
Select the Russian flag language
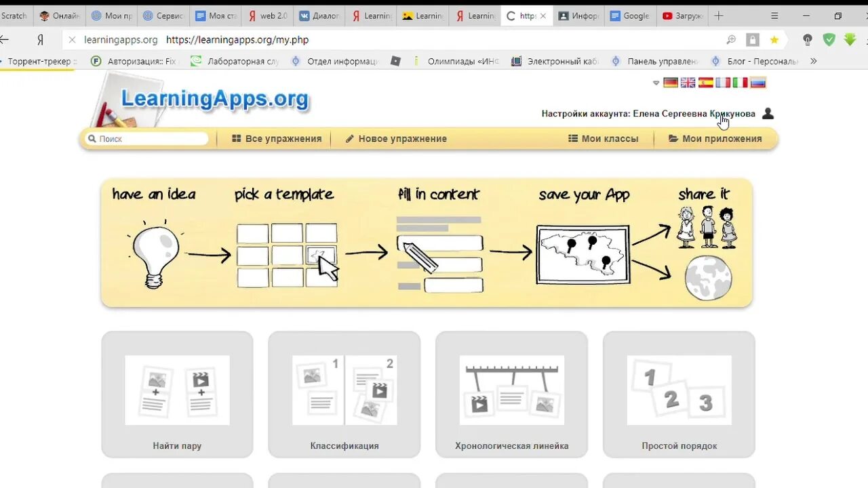tap(758, 83)
